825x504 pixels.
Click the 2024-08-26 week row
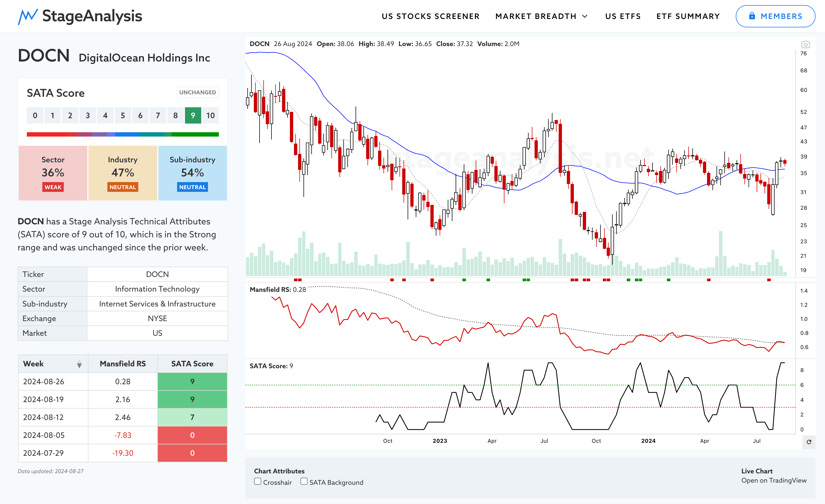tap(123, 382)
